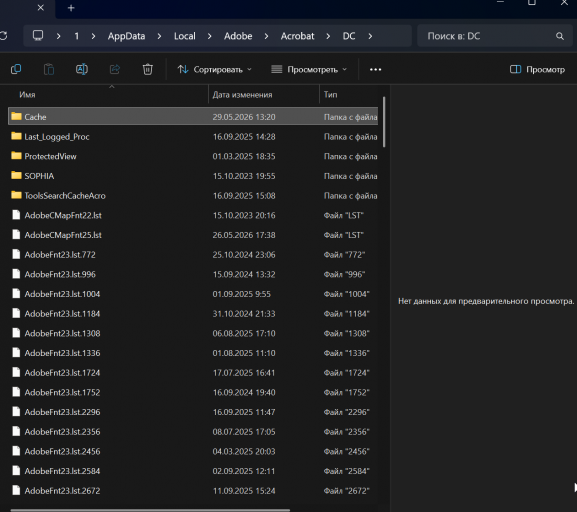This screenshot has width=577, height=512.
Task: Open the Сортировать sort dropdown
Action: [x=214, y=70]
